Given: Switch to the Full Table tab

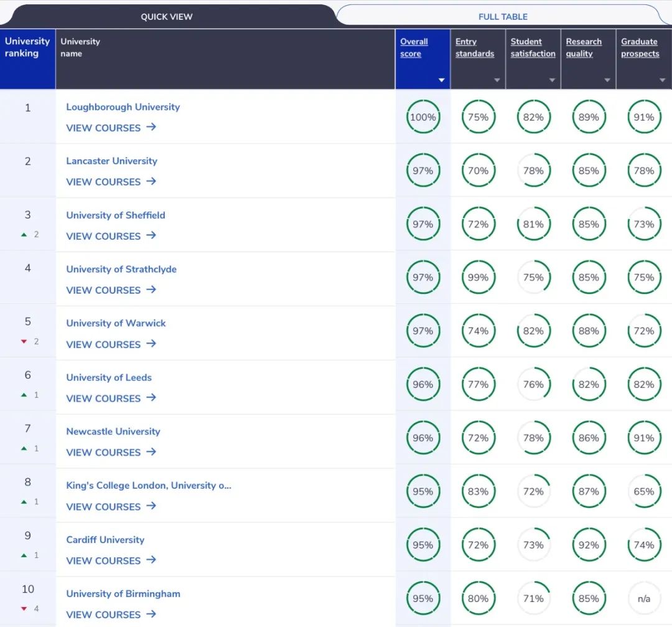Looking at the screenshot, I should (503, 17).
